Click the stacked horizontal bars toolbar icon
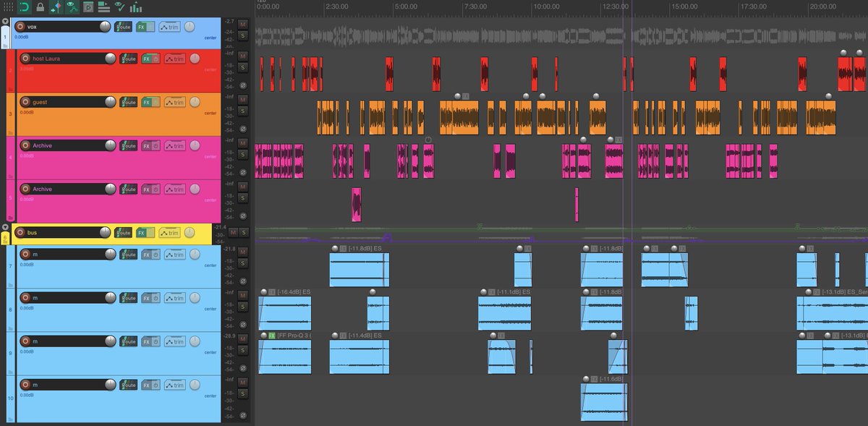The width and height of the screenshot is (868, 426). coord(103,7)
